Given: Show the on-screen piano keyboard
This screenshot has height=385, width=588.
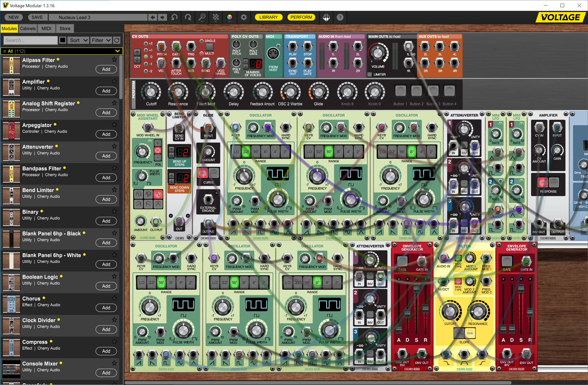Looking at the screenshot, I should pos(326,17).
